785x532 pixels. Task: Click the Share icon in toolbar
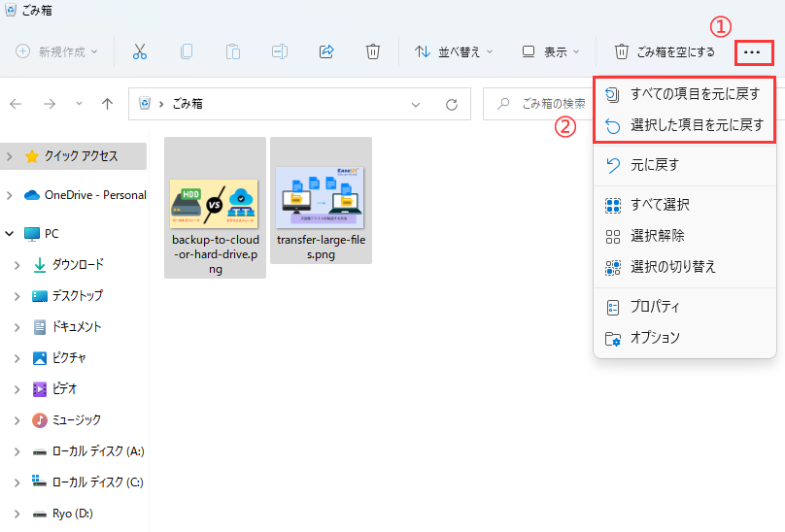coord(326,51)
